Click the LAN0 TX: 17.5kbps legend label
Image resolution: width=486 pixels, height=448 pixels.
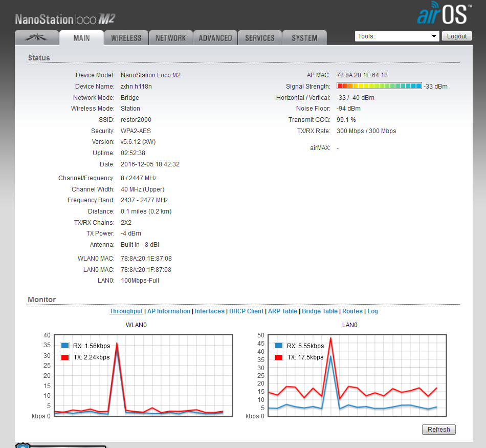tap(305, 357)
